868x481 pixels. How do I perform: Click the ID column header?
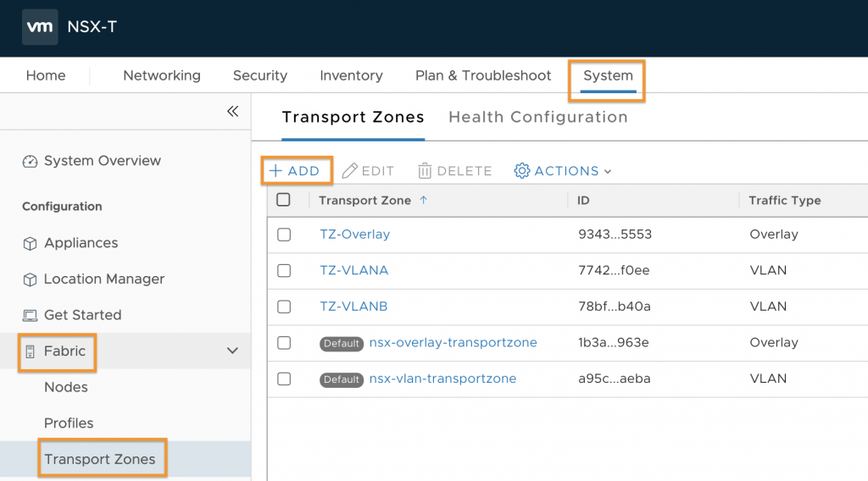tap(583, 200)
